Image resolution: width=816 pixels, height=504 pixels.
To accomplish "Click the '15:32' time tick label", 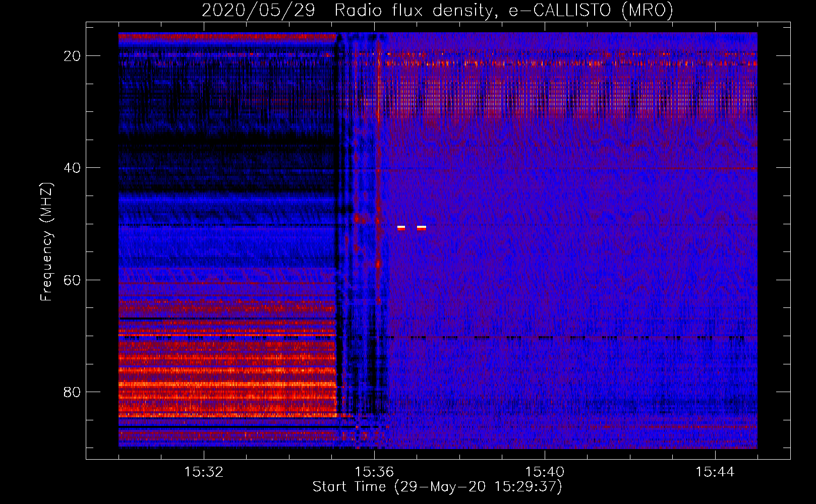I will [x=204, y=472].
